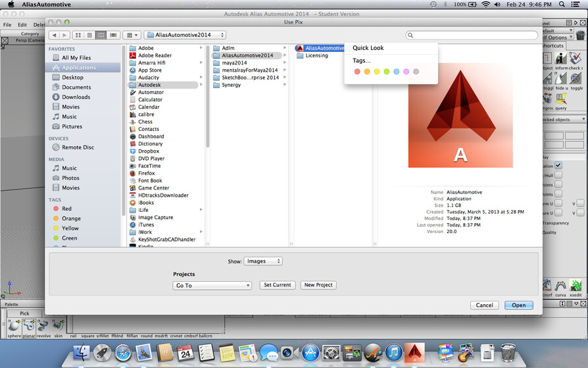Image resolution: width=588 pixels, height=368 pixels.
Task: Click the file dialog search field
Action: (x=472, y=35)
